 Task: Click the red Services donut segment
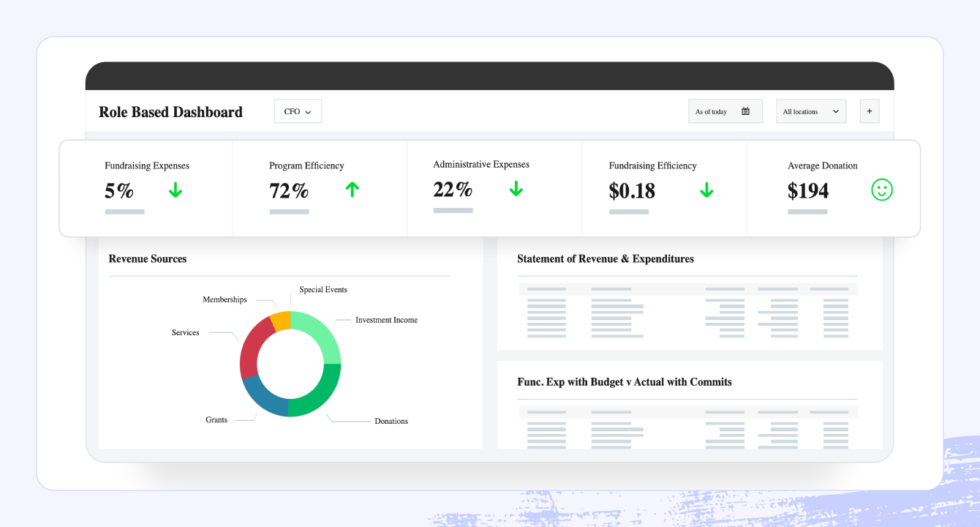click(252, 348)
